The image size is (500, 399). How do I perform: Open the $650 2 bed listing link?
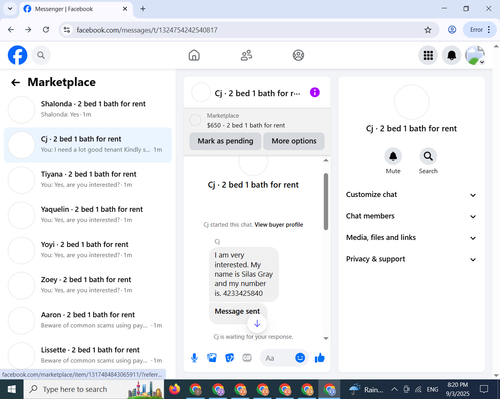coord(246,125)
